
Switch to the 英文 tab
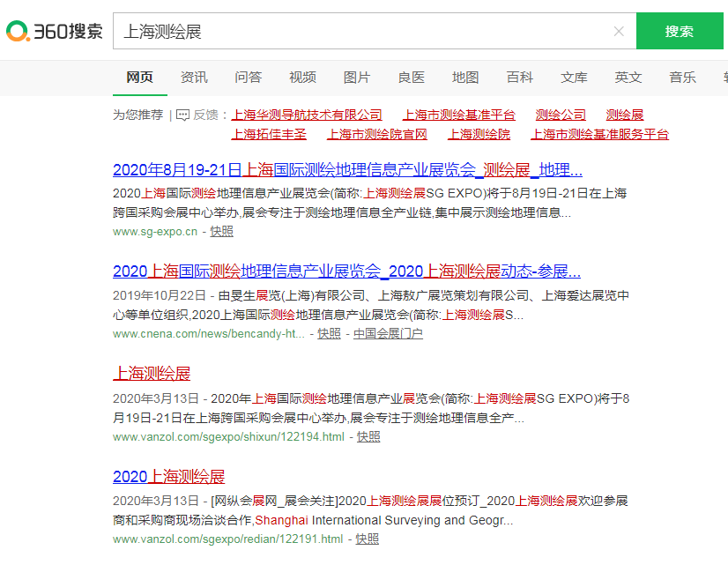point(628,77)
